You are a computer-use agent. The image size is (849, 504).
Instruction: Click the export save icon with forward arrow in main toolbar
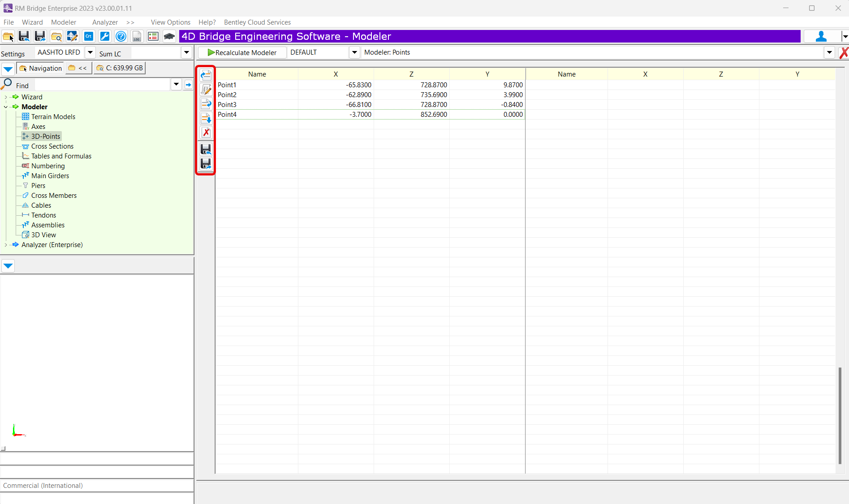(x=40, y=37)
